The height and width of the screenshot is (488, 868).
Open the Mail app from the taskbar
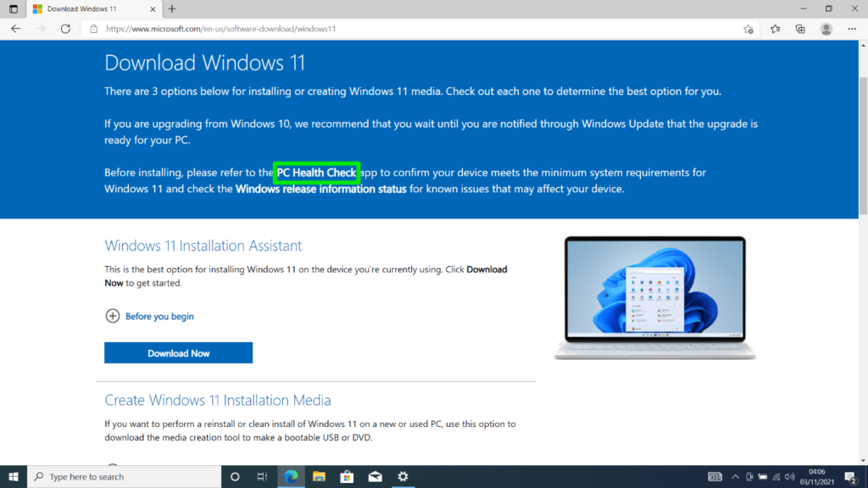[x=375, y=476]
